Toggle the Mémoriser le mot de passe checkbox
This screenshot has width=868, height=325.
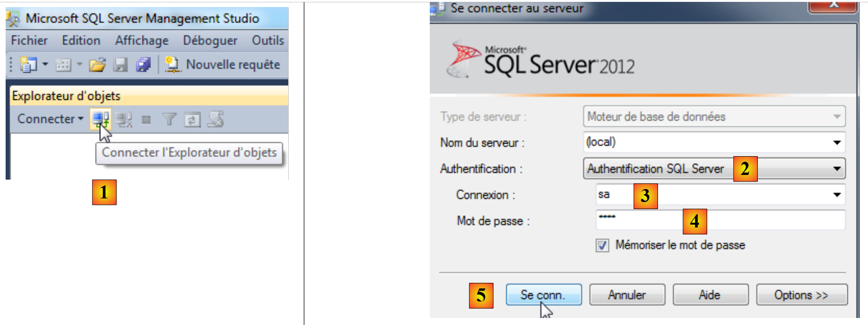(x=602, y=245)
